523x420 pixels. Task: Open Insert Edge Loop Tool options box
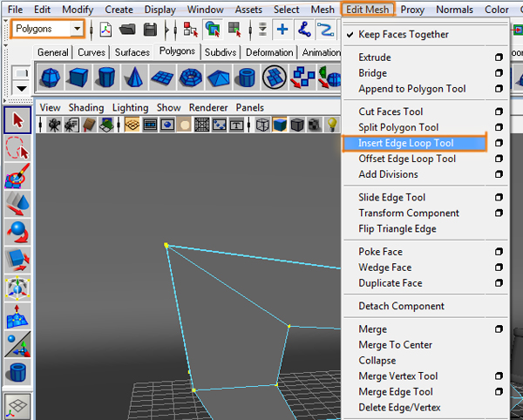[x=499, y=143]
